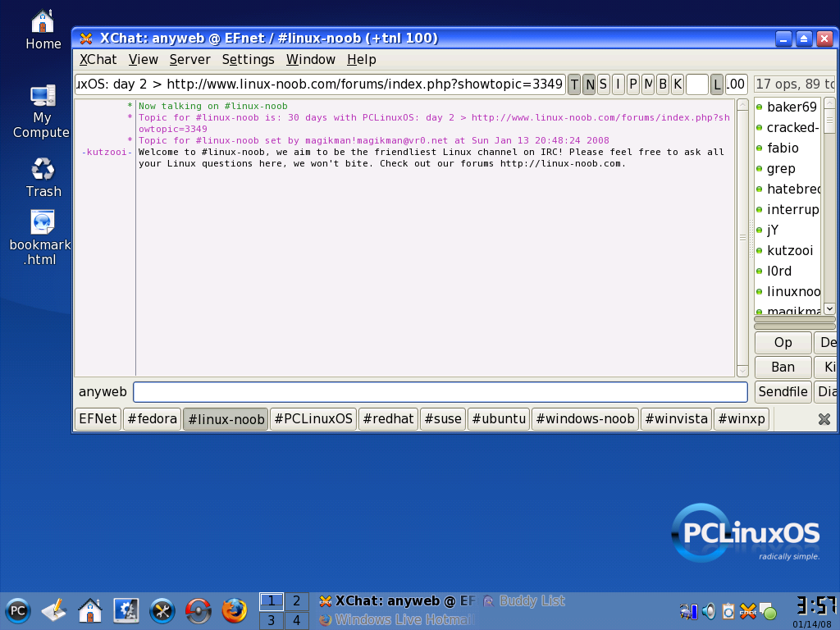Open the home folder icon in the panel
This screenshot has height=630, width=840.
click(x=90, y=610)
